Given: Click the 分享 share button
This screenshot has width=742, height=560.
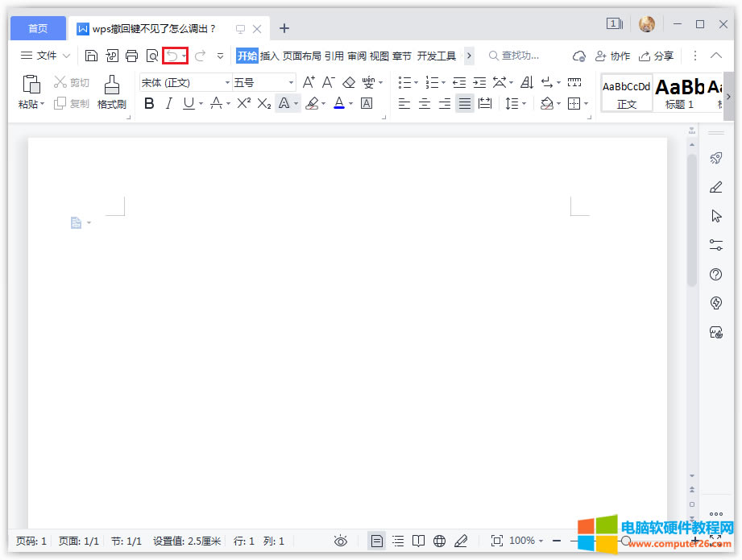Looking at the screenshot, I should [x=656, y=56].
